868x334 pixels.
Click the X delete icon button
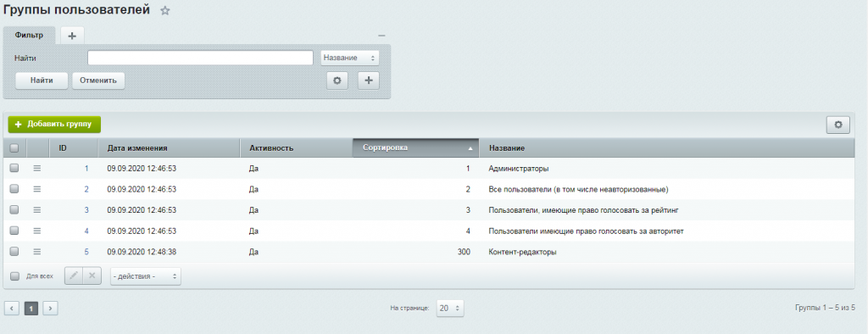[92, 276]
